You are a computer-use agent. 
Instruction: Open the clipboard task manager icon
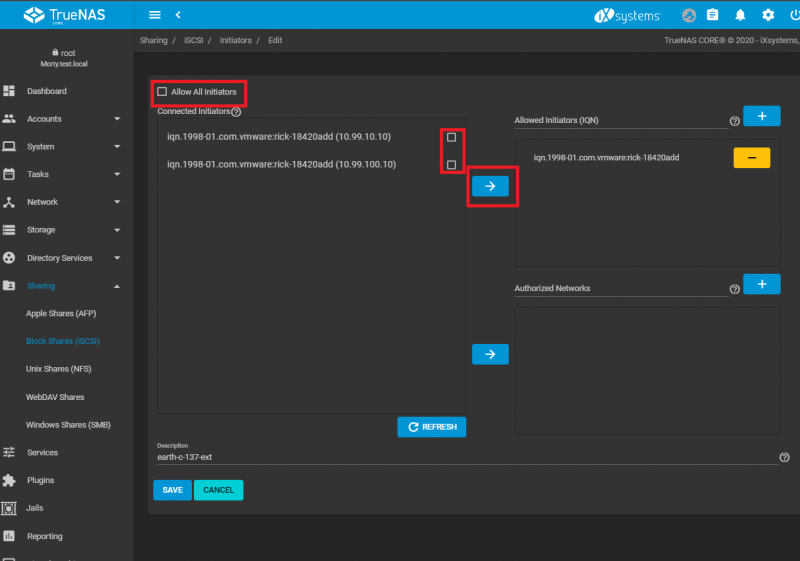point(713,15)
